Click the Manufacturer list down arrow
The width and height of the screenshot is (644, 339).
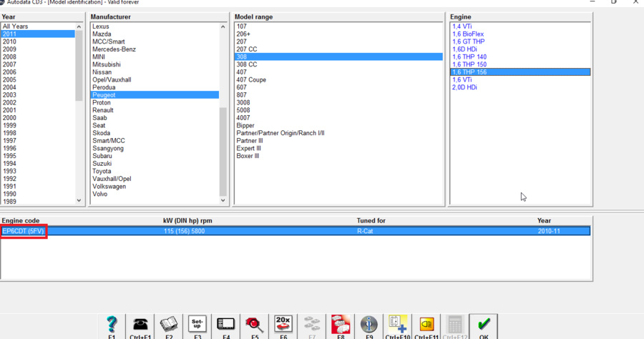pyautogui.click(x=223, y=201)
